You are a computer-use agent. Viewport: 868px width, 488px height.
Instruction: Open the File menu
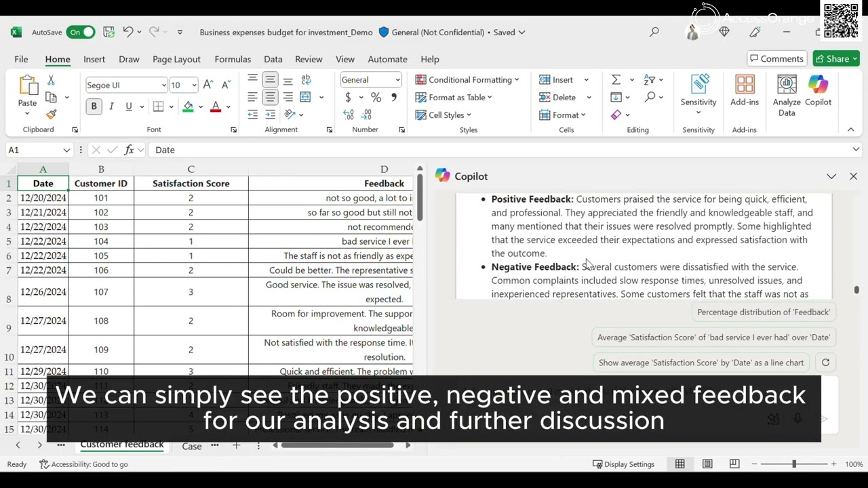coord(21,59)
